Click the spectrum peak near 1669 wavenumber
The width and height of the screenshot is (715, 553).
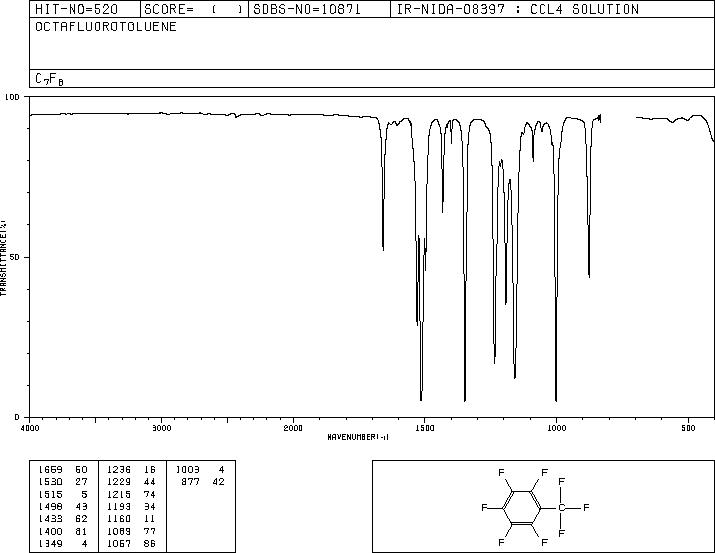pos(383,248)
